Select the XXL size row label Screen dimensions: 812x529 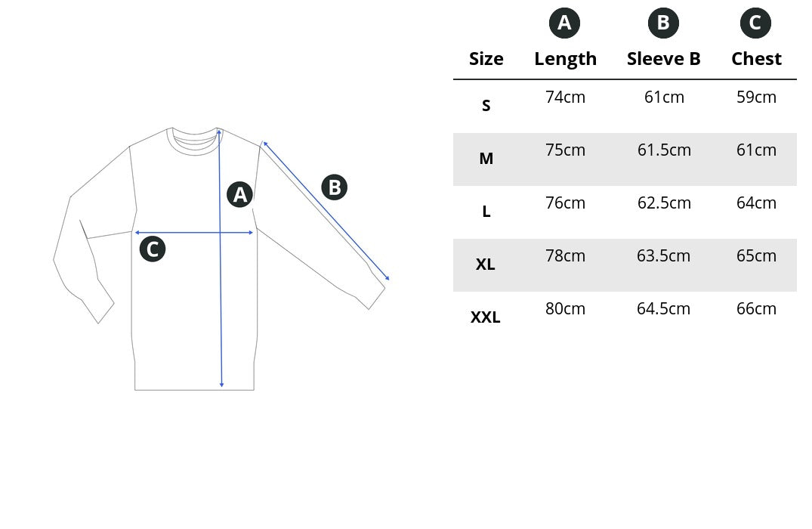coord(486,317)
